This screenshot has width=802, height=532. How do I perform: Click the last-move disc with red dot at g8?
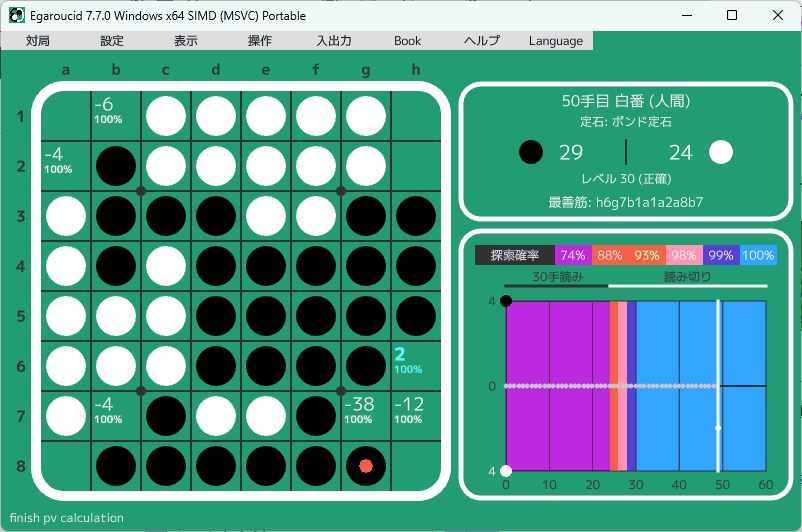[x=366, y=466]
